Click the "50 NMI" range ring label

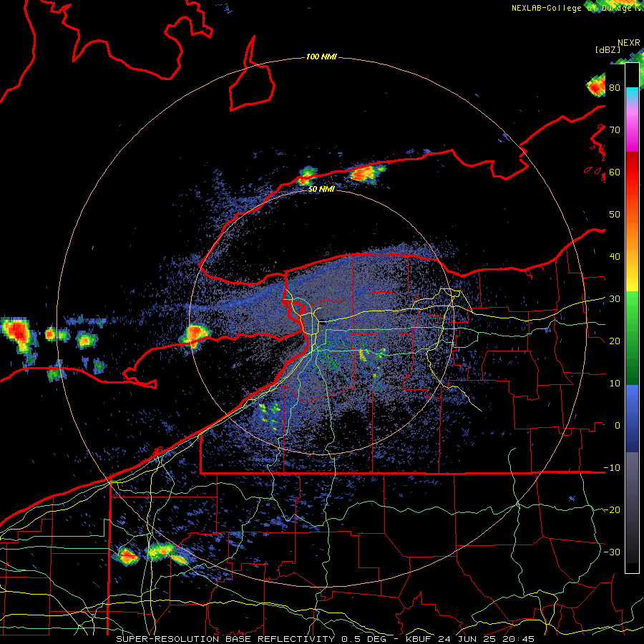(x=321, y=190)
